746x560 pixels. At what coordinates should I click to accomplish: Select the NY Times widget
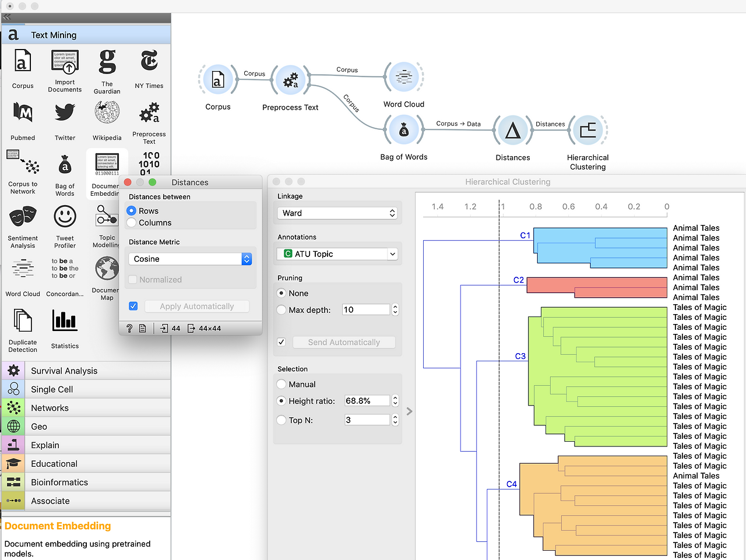(149, 69)
